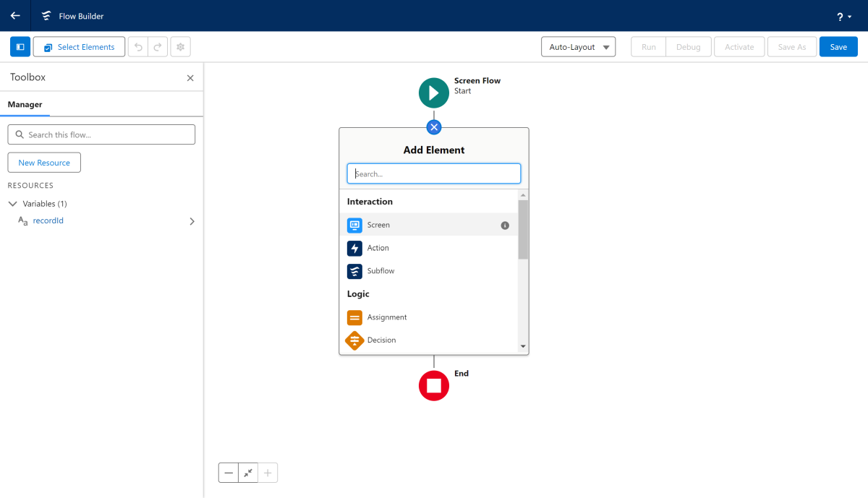Click the Start play icon on canvas
This screenshot has height=498, width=868.
click(434, 93)
